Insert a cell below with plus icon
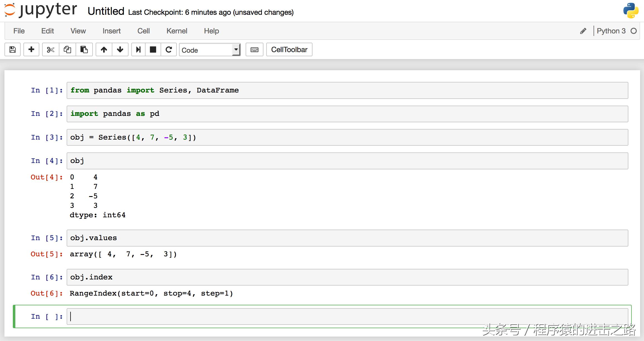 (31, 50)
